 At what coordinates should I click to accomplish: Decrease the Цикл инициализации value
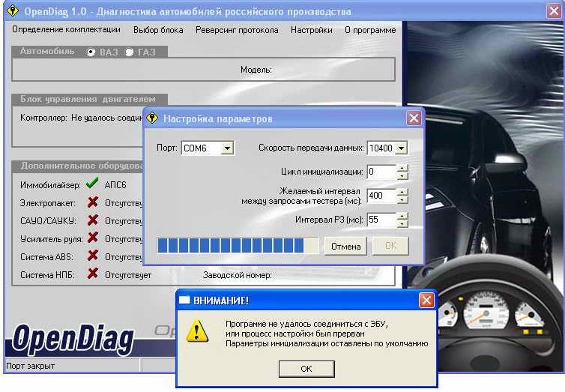(x=402, y=176)
